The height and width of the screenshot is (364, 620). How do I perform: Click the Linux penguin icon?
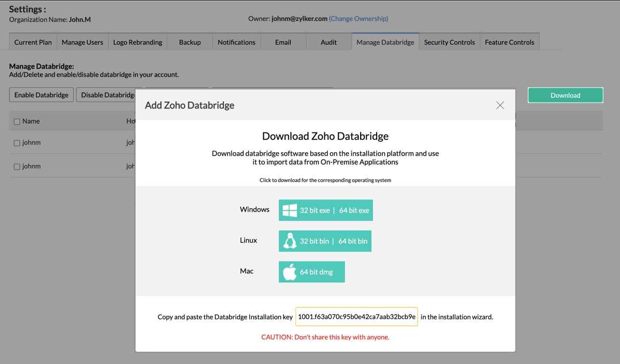289,241
